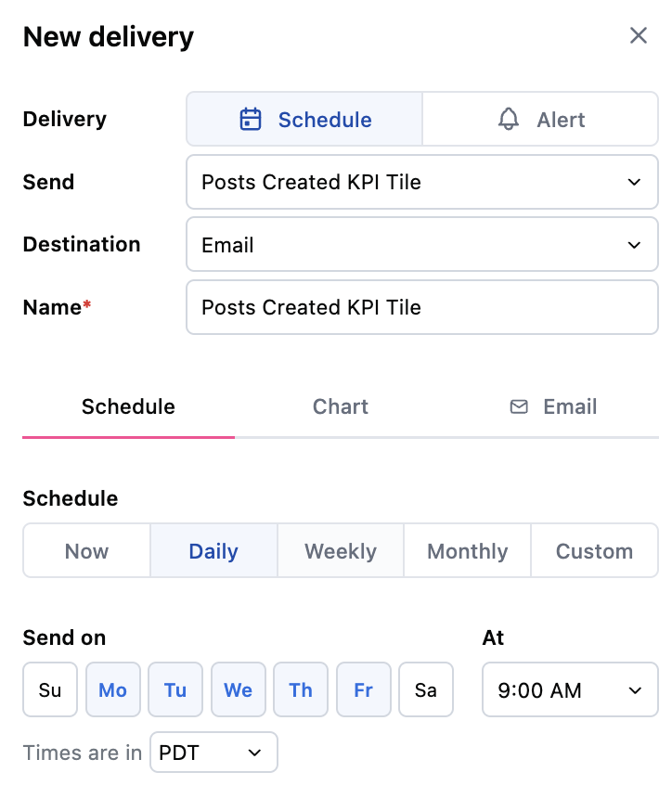Click the Name input field
Screen dimensions: 672x798
click(422, 307)
